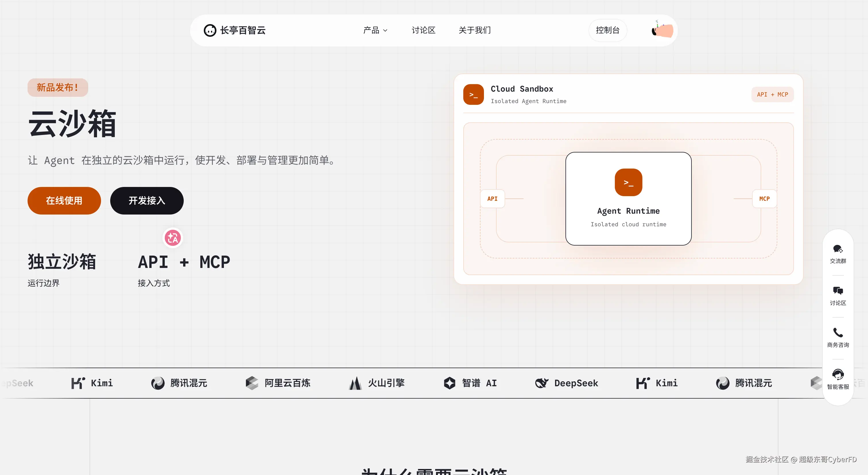Open the 关于我们 page
Image resolution: width=868 pixels, height=475 pixels.
(x=474, y=30)
